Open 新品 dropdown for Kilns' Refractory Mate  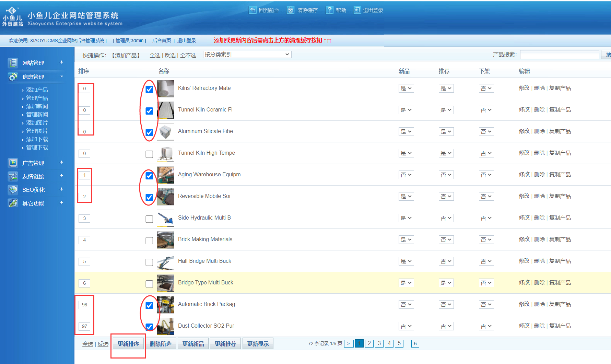click(x=406, y=89)
